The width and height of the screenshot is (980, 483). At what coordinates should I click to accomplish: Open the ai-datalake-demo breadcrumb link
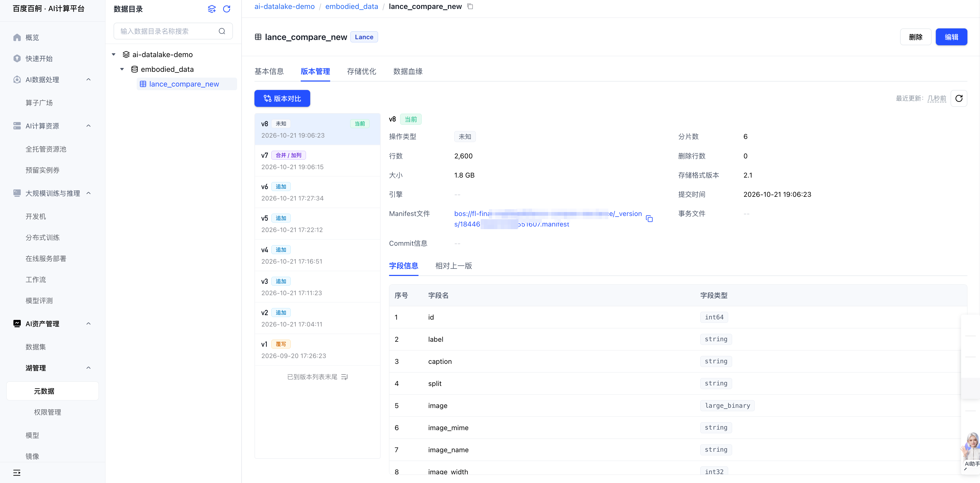click(285, 7)
